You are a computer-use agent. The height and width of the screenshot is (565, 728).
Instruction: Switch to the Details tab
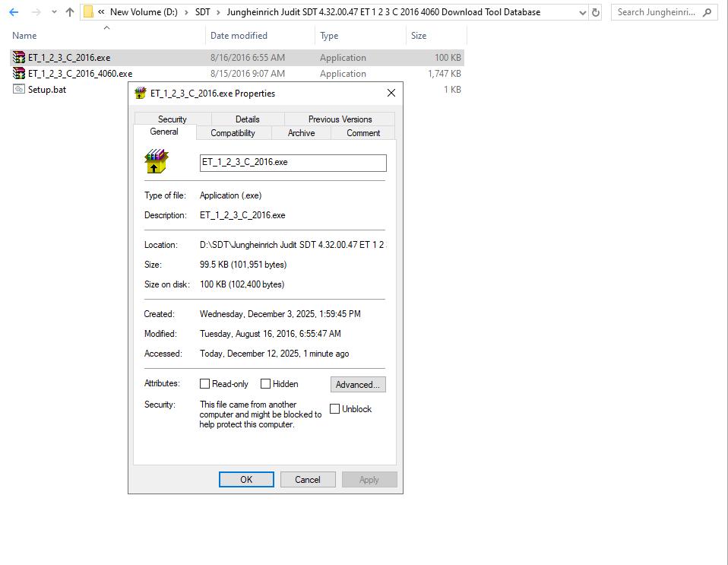pos(248,119)
